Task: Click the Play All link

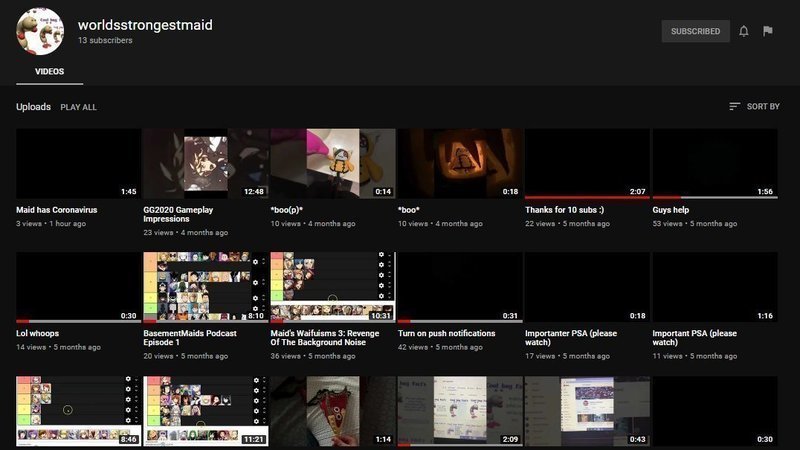Action: [x=78, y=107]
